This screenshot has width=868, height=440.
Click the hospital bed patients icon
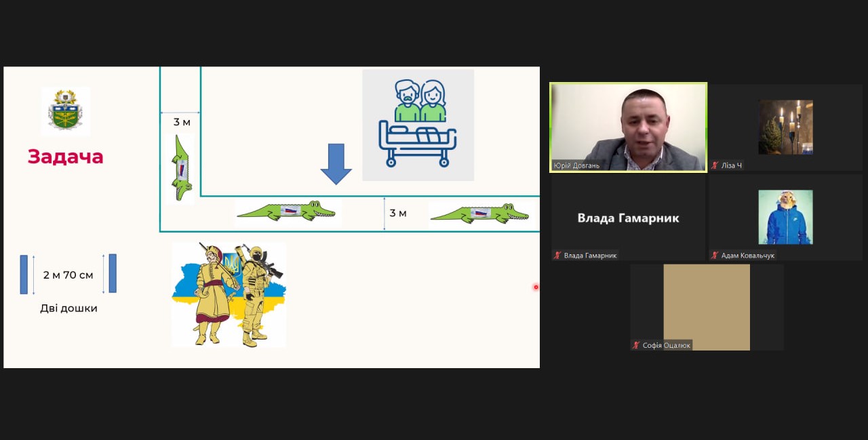418,125
